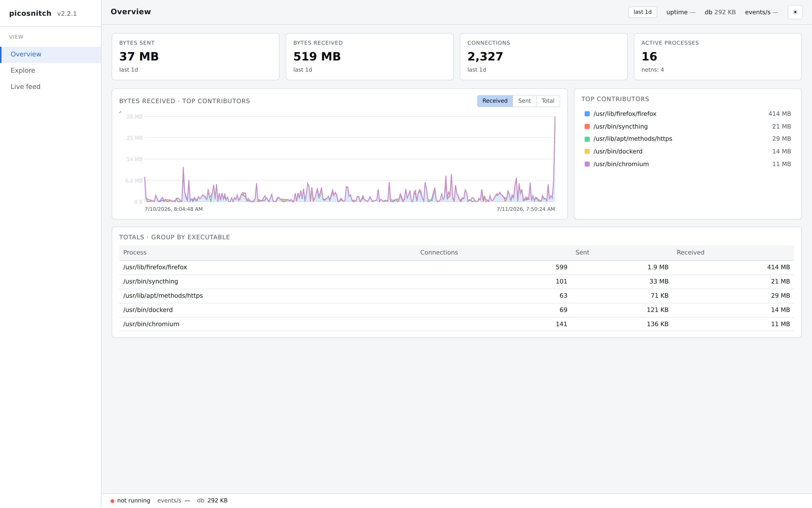Click the 414 MB value in Top Contributors
The width and height of the screenshot is (812, 508).
tap(780, 114)
